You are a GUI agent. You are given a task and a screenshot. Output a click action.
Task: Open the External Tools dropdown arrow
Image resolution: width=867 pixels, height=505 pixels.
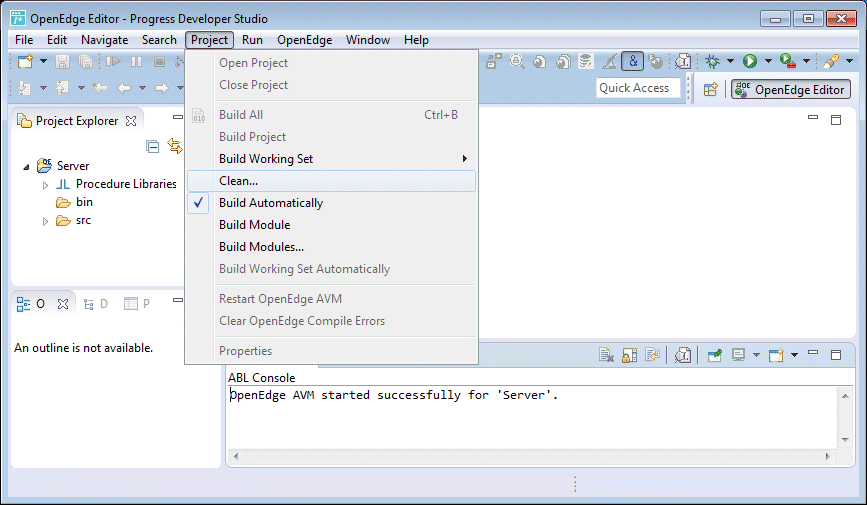point(806,61)
